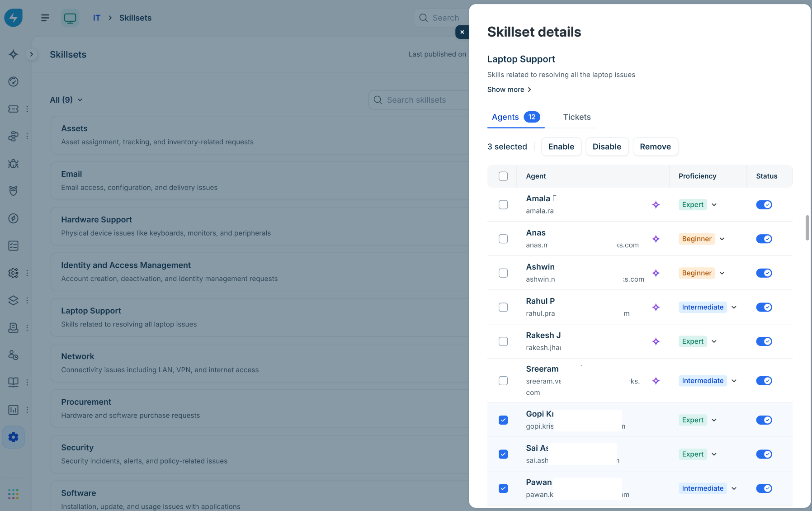This screenshot has height=511, width=812.
Task: Open the compass bolt icon in the sidebar
Action: click(x=14, y=218)
